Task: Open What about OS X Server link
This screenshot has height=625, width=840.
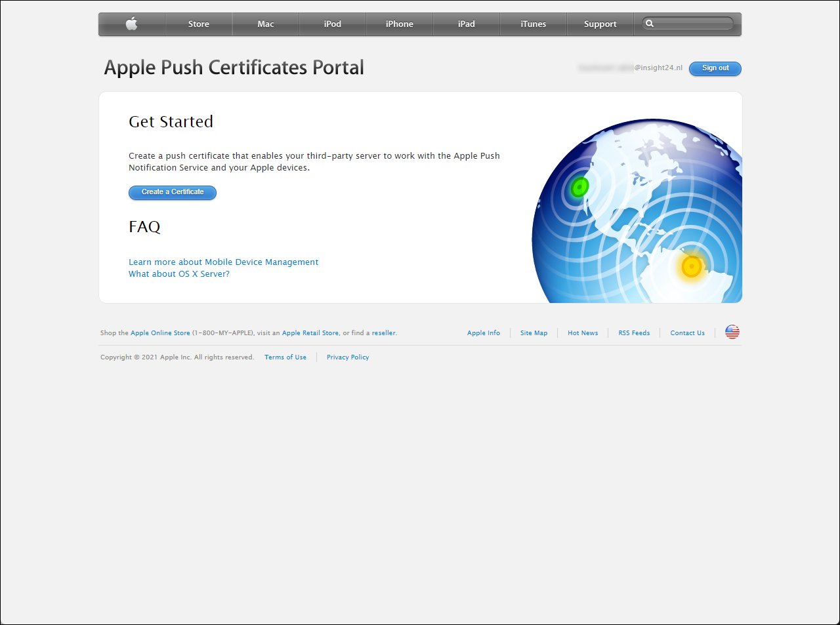Action: tap(179, 274)
